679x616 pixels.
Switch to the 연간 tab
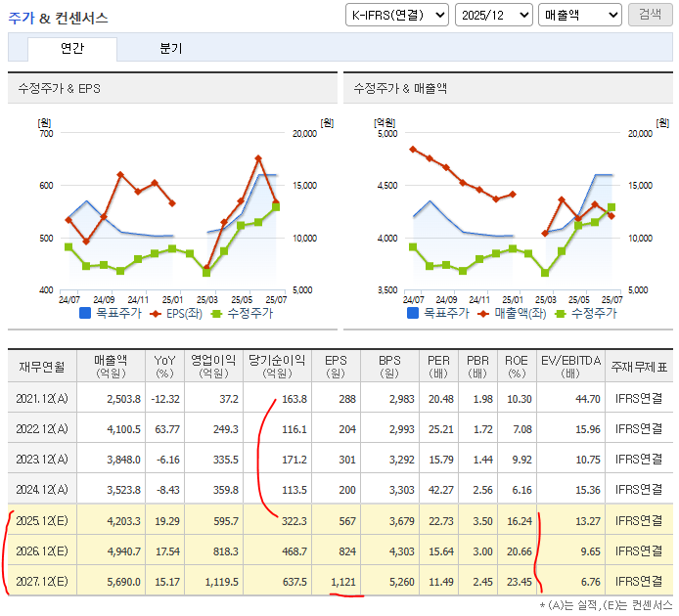click(72, 48)
